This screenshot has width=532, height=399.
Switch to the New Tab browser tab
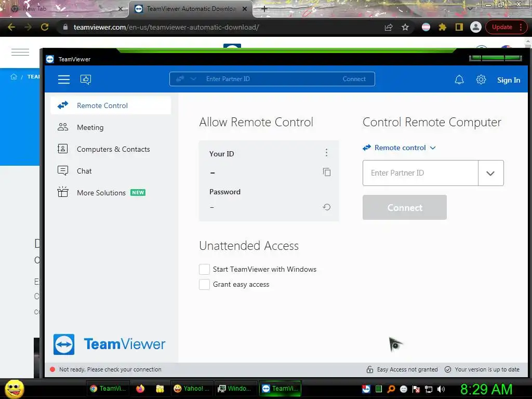pos(64,9)
